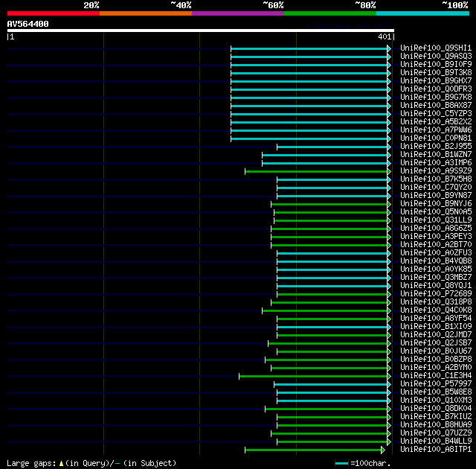Screen dimensions: 476x469
Task: Select the UniRef100_B8HUA9 label
Action: click(436, 425)
